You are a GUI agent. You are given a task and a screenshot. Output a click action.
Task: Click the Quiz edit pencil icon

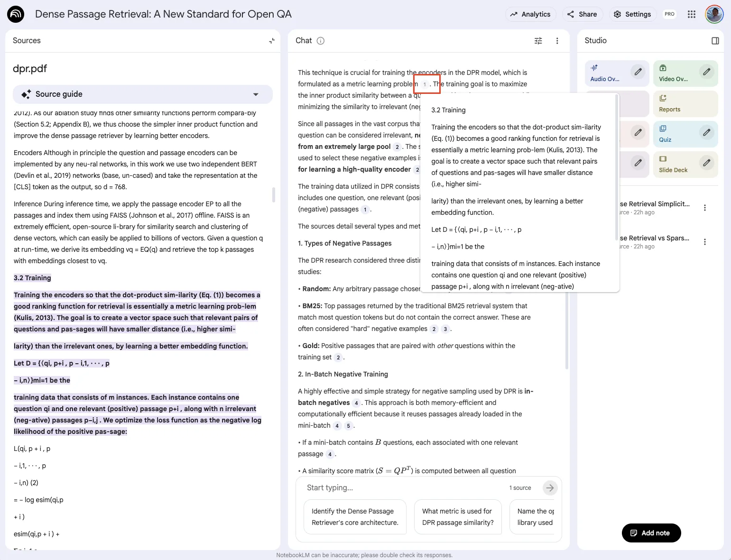point(706,132)
